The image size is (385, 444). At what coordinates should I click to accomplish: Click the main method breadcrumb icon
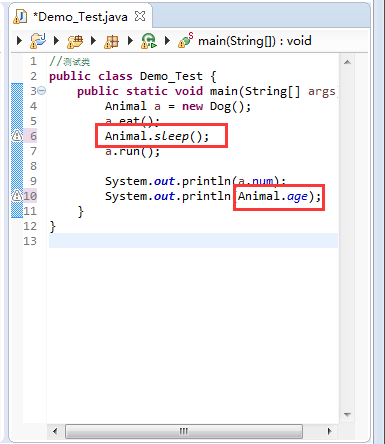pyautogui.click(x=185, y=40)
